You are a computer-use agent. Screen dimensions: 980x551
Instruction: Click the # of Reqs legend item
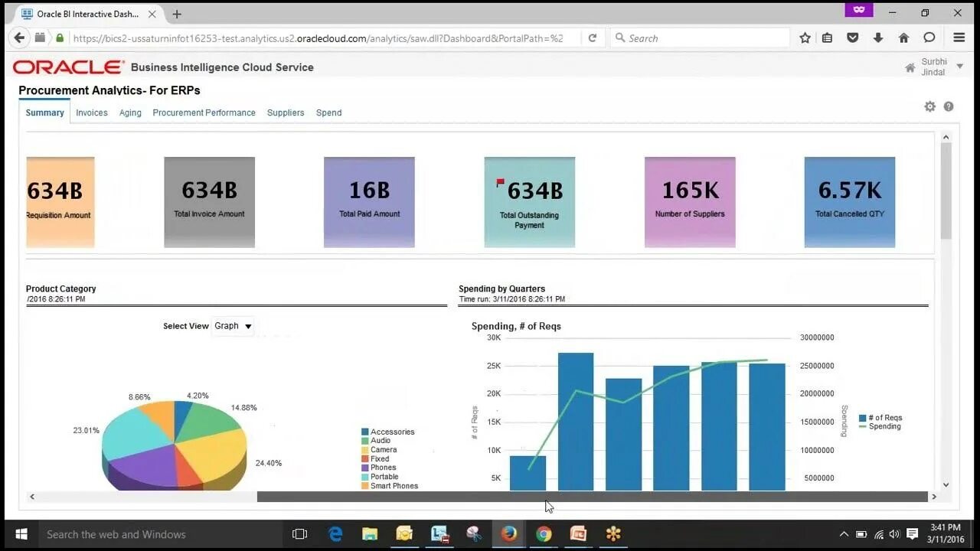[x=880, y=418]
